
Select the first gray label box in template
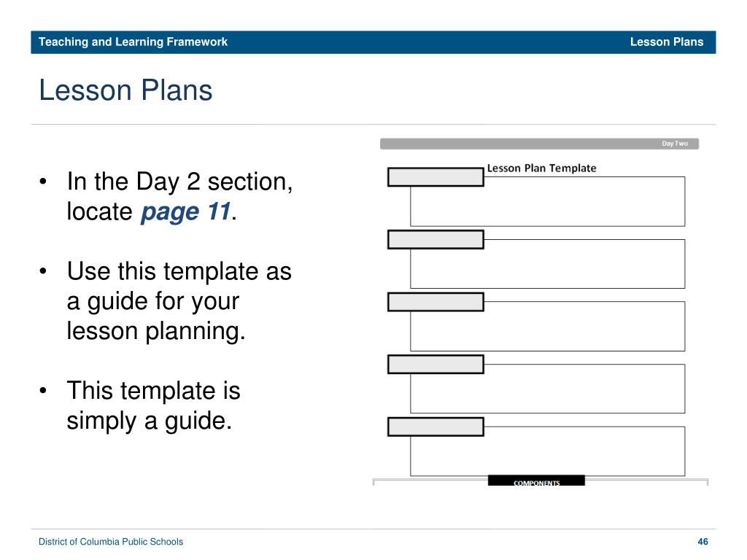click(x=436, y=176)
